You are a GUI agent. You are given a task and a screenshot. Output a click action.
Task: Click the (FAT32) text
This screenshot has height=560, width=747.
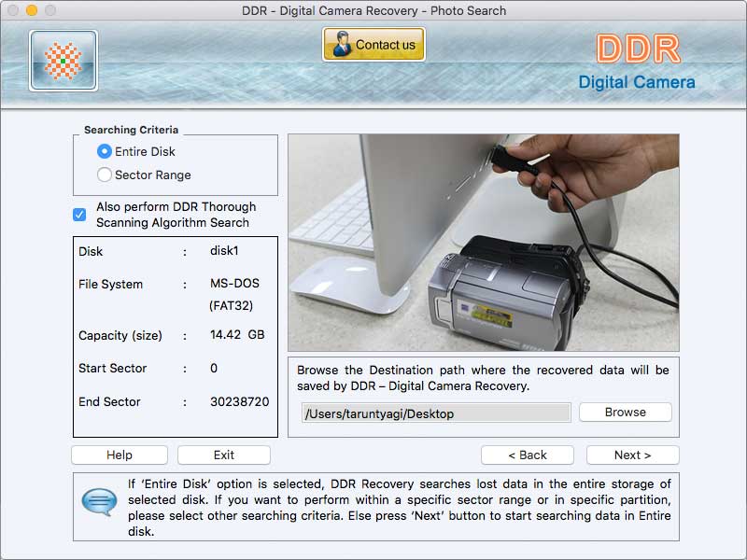[231, 306]
